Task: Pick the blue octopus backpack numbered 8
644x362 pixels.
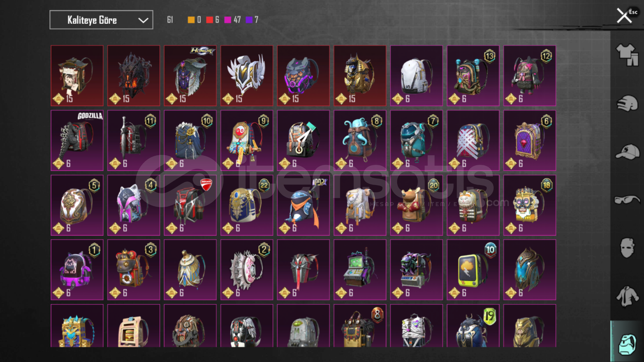Action: pos(360,140)
